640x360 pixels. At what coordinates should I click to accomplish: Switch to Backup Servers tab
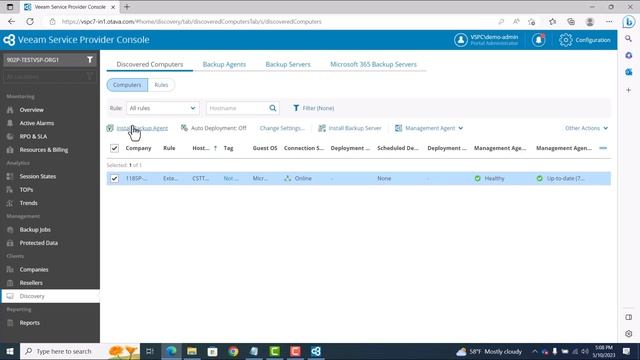[x=288, y=64]
